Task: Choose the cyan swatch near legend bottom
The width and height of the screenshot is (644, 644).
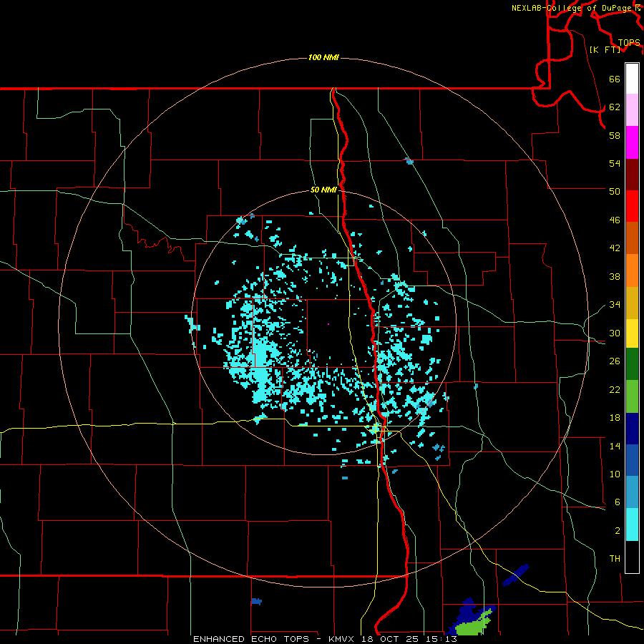Action: [x=632, y=525]
